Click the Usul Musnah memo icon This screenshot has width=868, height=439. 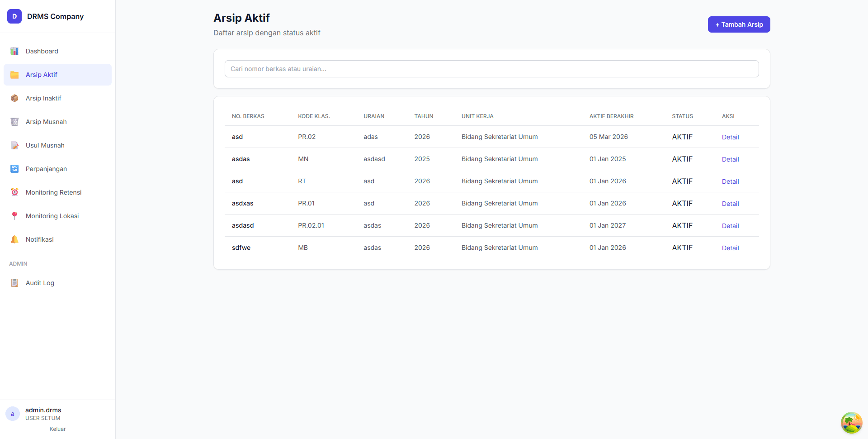pos(14,145)
